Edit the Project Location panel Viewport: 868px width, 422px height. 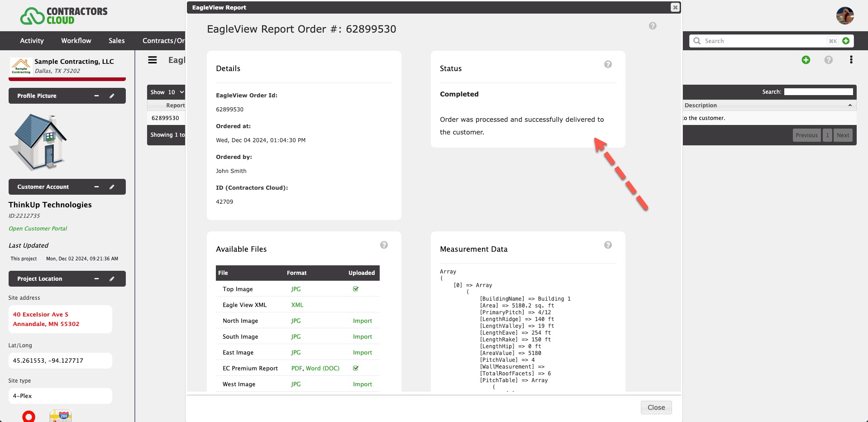click(112, 278)
